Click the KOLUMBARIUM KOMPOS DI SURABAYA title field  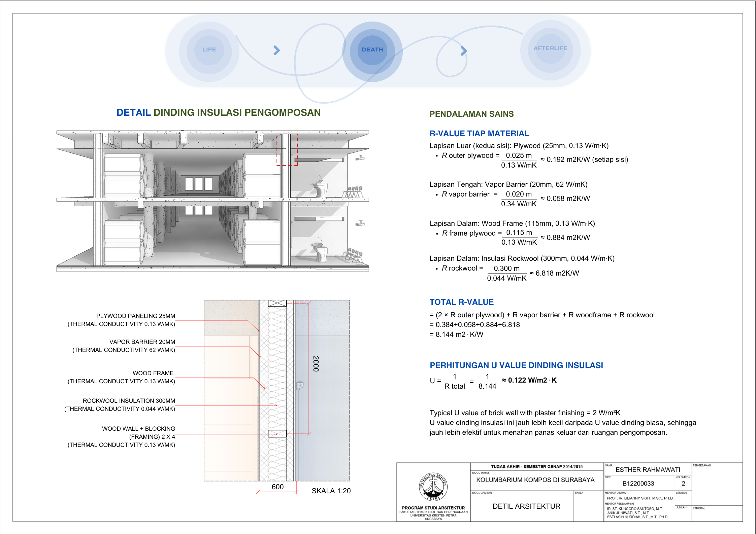[x=535, y=480]
